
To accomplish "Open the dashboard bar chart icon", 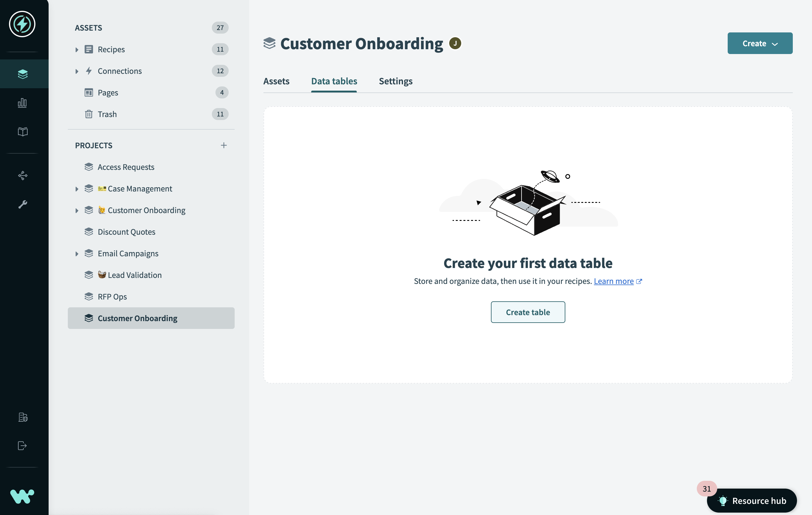I will 22,103.
